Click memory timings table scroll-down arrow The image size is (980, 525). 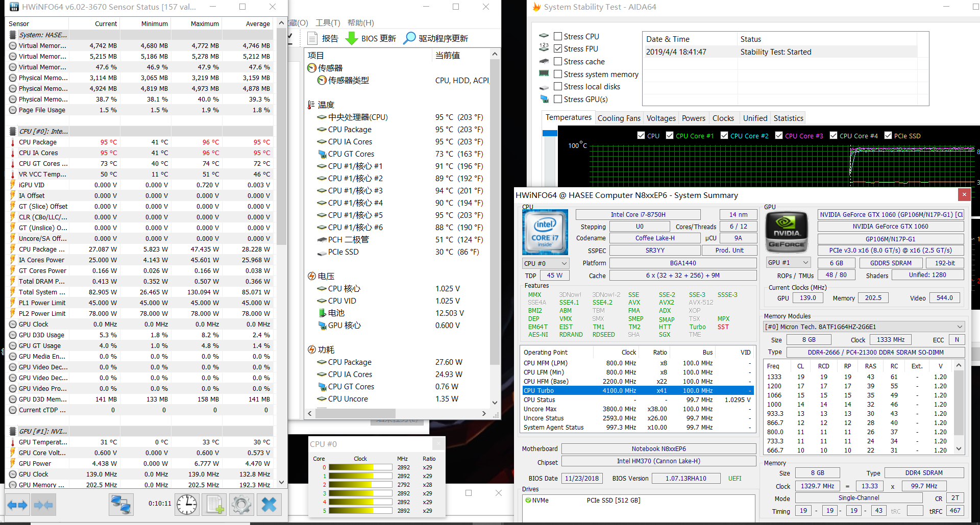click(959, 449)
